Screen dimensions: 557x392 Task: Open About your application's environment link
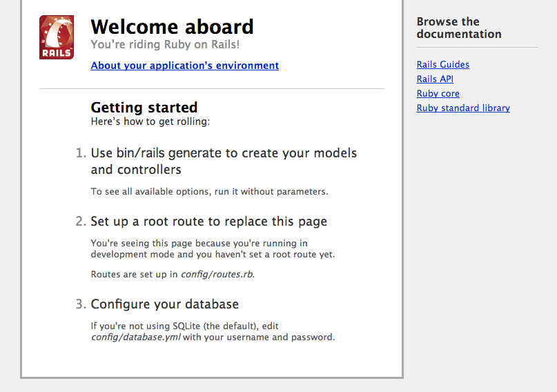click(185, 66)
